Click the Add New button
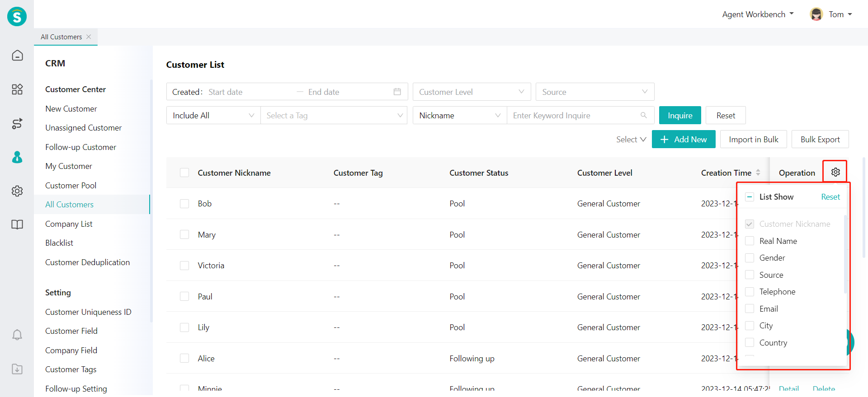The height and width of the screenshot is (397, 868). [x=684, y=139]
